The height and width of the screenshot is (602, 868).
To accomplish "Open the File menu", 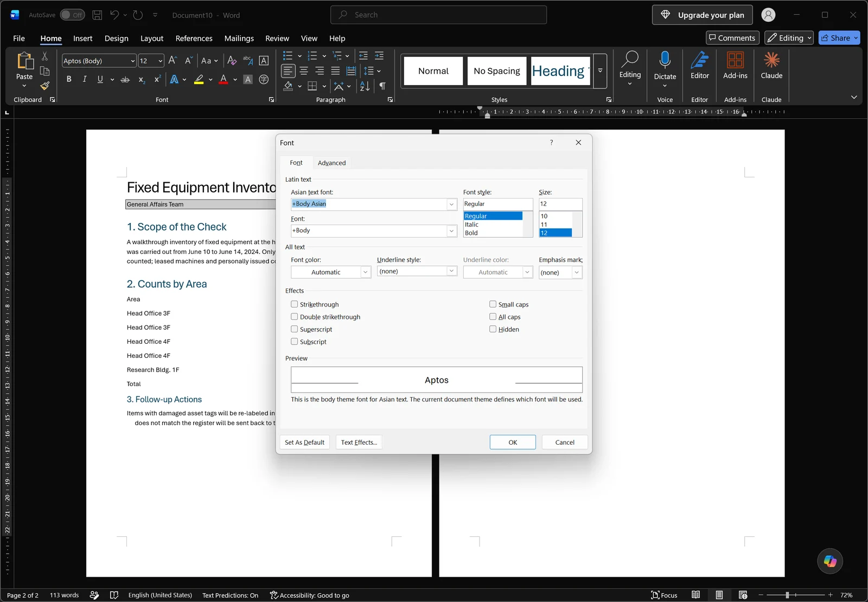I will point(19,39).
